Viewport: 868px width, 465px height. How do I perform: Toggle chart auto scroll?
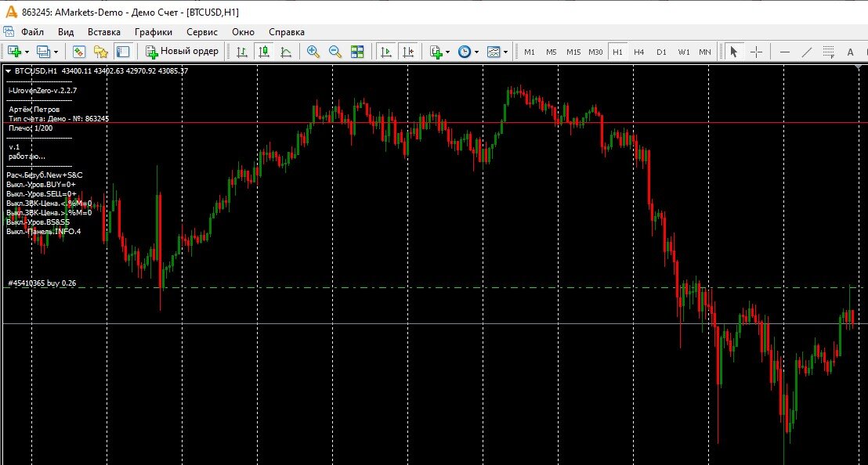click(x=386, y=52)
